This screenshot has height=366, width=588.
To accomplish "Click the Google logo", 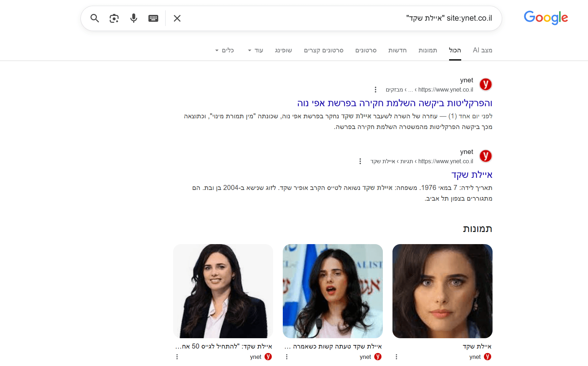I will pyautogui.click(x=546, y=18).
